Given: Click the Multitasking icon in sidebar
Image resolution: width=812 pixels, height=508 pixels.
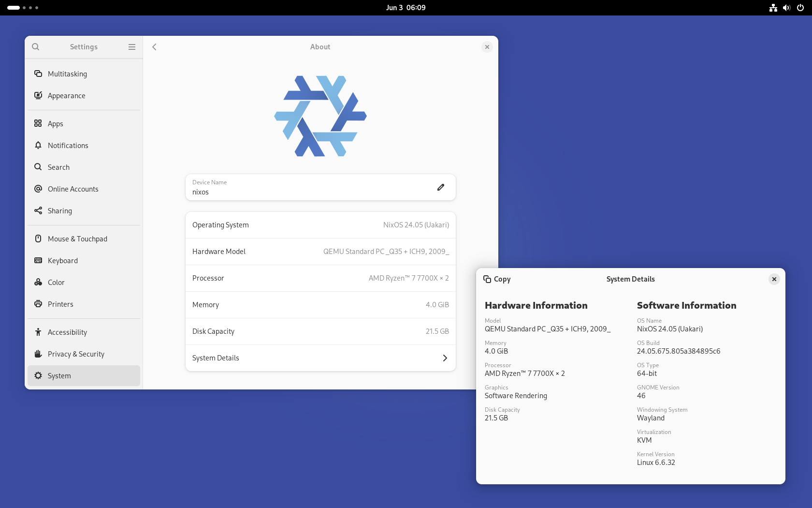Looking at the screenshot, I should [38, 74].
